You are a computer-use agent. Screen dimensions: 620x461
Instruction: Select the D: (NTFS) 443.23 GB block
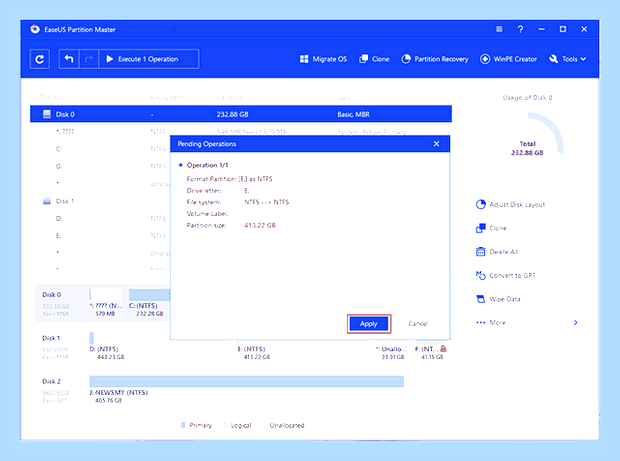[x=107, y=347]
